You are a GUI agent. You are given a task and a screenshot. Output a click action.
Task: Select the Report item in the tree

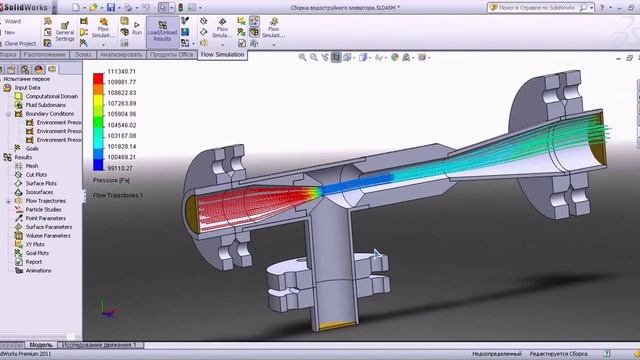point(34,262)
